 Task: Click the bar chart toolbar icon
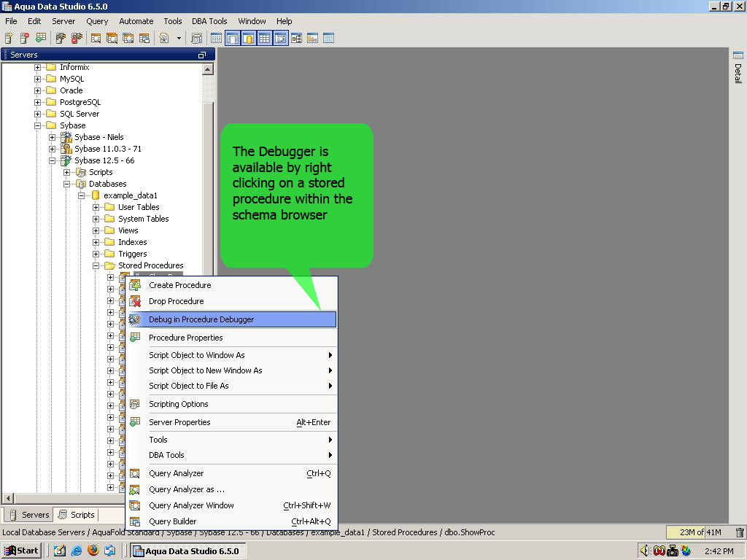[312, 38]
